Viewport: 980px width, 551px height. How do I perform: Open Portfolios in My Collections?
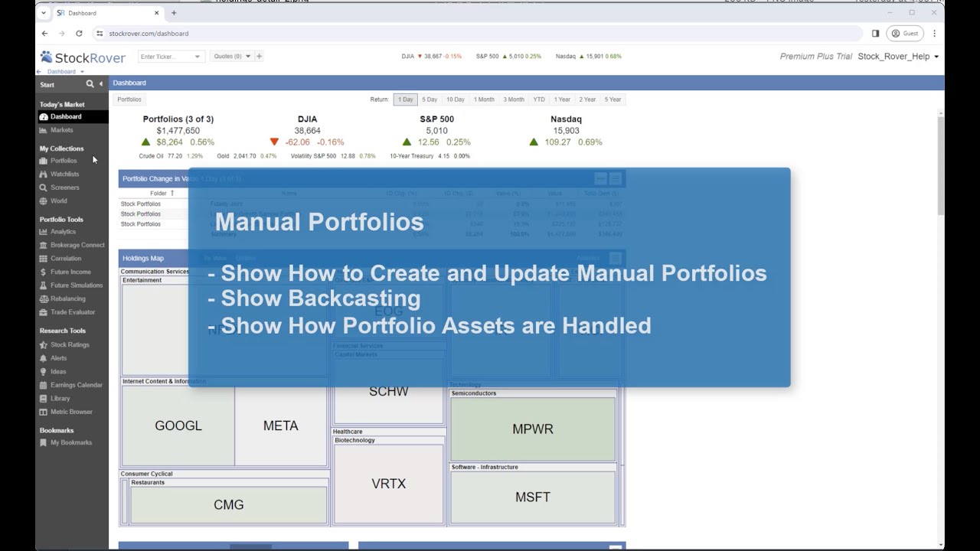click(64, 161)
